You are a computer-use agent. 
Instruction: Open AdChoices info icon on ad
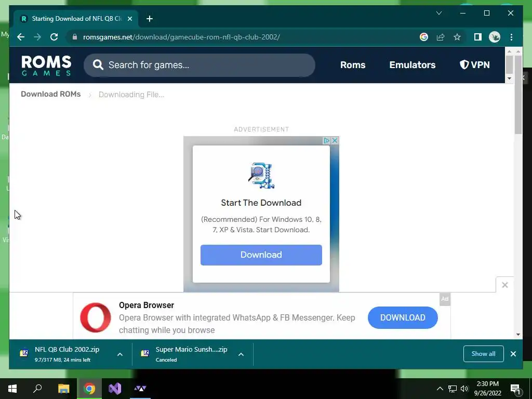pos(326,140)
